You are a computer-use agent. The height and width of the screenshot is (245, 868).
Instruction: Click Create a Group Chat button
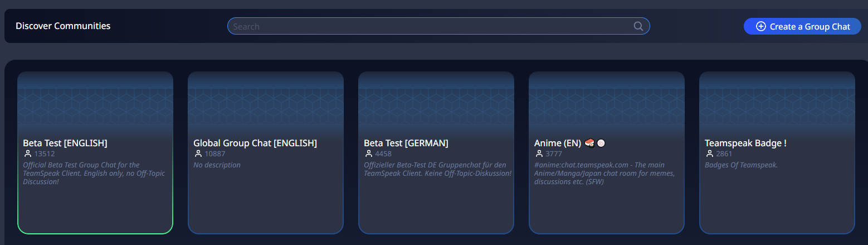(x=802, y=26)
